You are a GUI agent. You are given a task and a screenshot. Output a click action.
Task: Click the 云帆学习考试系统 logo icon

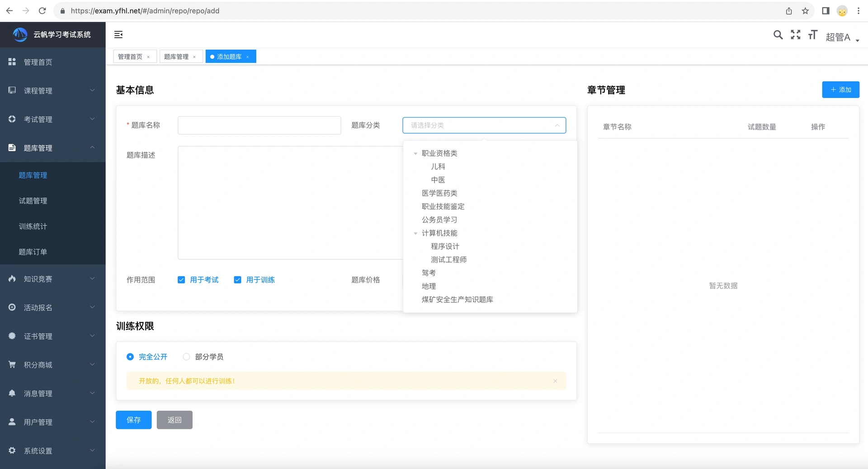point(20,34)
